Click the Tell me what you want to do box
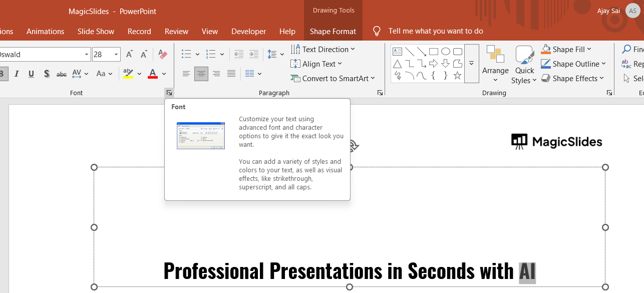The width and height of the screenshot is (644, 293). pos(436,31)
